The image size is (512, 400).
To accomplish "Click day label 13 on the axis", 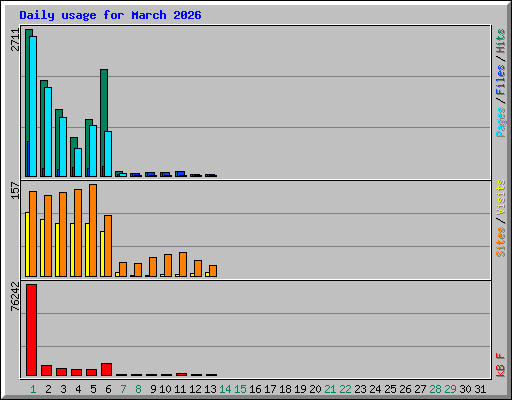I will click(210, 389).
